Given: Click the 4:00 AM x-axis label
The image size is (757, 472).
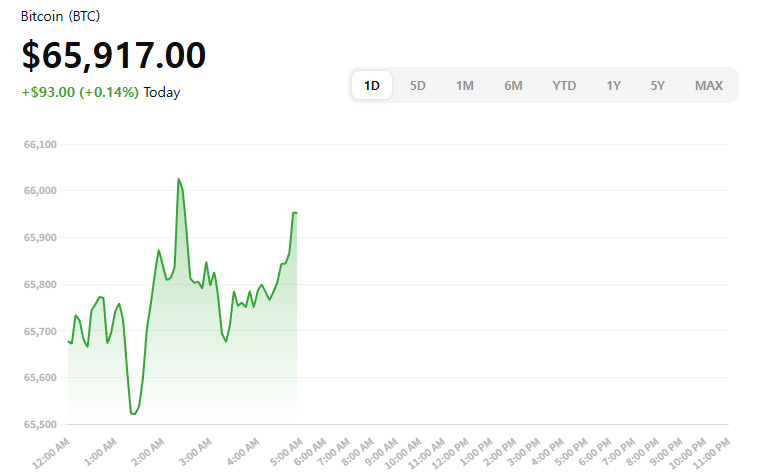Looking at the screenshot, I should click(x=242, y=452).
